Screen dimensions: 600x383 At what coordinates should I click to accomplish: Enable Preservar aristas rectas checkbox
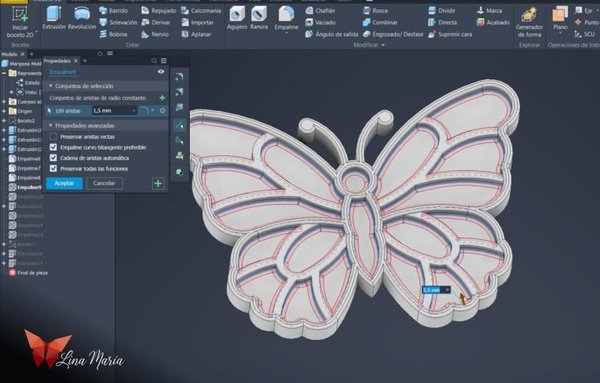[x=53, y=137]
